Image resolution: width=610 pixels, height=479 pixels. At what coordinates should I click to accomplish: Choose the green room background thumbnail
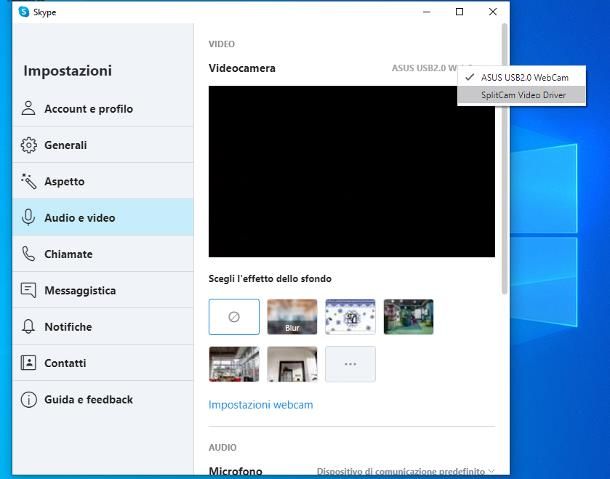408,317
